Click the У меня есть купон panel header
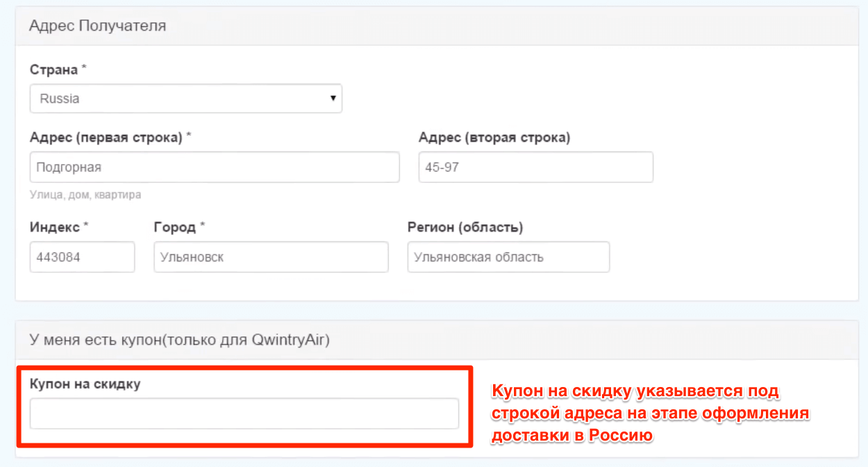Screen dimensions: 868x467 (179, 340)
